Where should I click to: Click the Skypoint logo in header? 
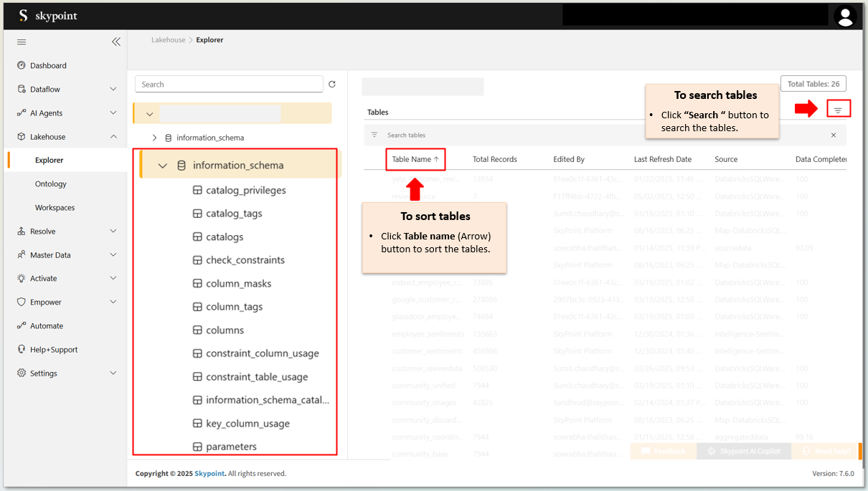(x=47, y=16)
